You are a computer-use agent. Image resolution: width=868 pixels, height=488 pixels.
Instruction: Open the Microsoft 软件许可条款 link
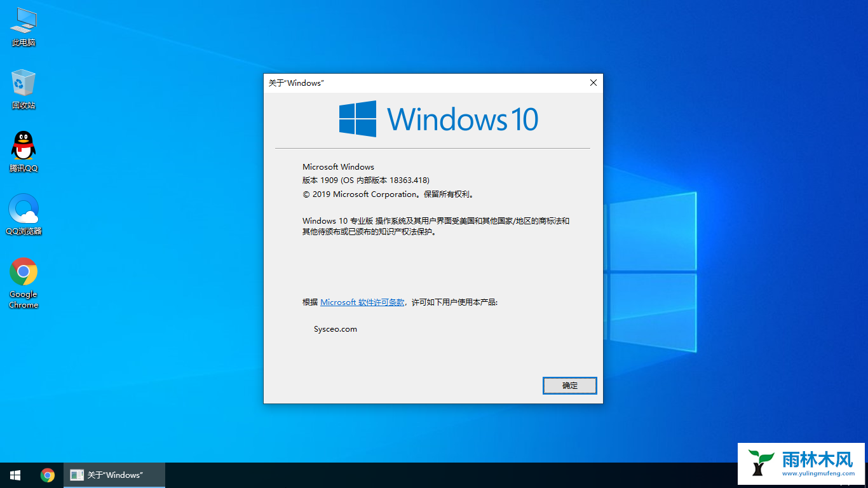(362, 302)
